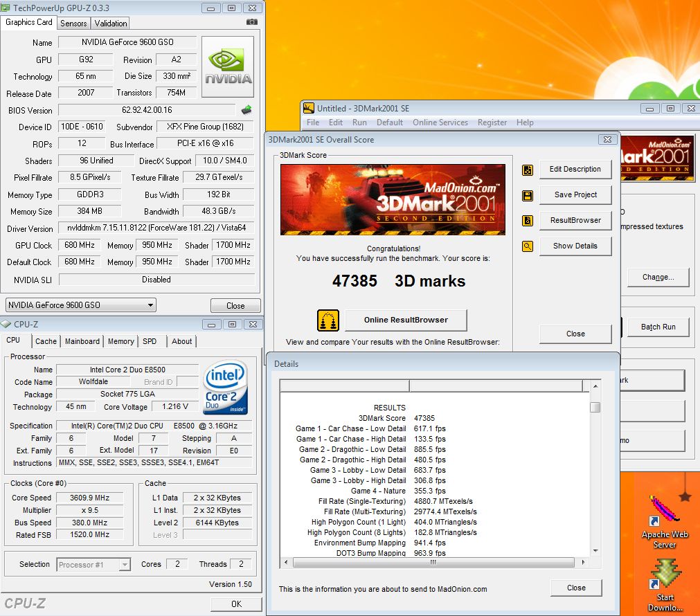Click the Batch Run button
700x616 pixels.
coord(658,327)
